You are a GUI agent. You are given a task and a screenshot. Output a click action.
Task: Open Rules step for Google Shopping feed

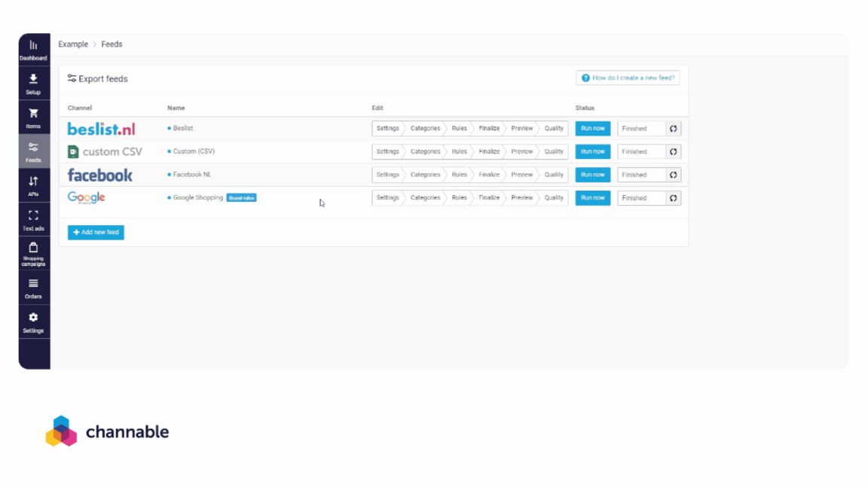pyautogui.click(x=459, y=198)
